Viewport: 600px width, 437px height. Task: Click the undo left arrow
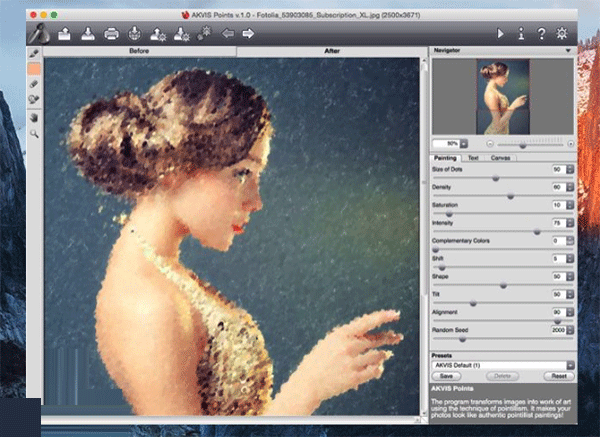point(227,34)
